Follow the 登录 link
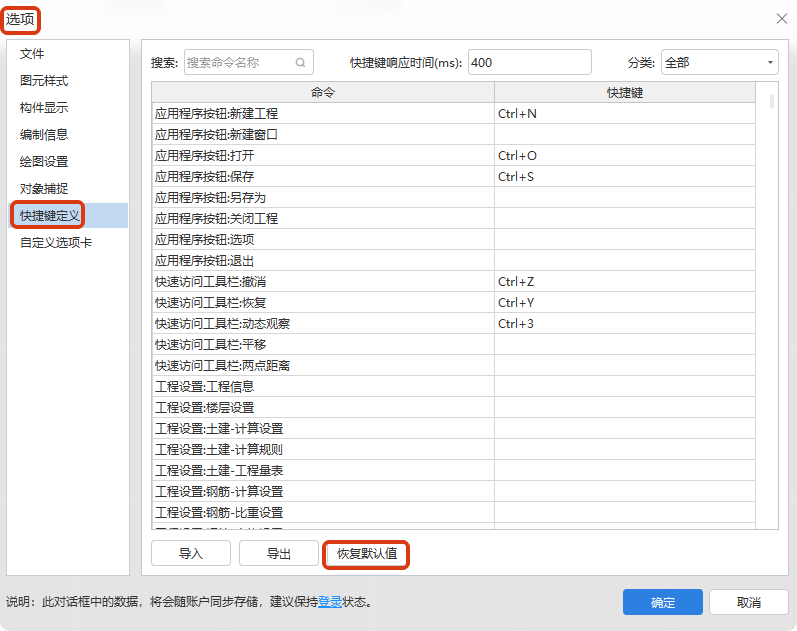The image size is (797, 631). click(330, 602)
